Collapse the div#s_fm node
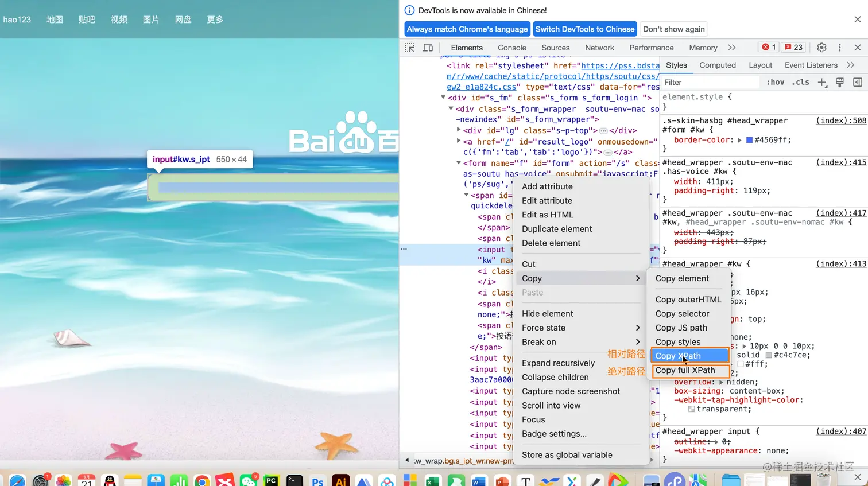The width and height of the screenshot is (868, 486). (443, 98)
